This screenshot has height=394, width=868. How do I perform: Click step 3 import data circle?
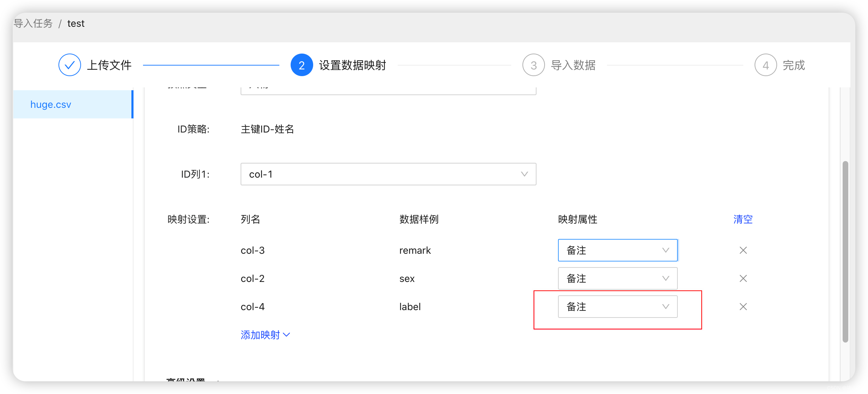[533, 65]
